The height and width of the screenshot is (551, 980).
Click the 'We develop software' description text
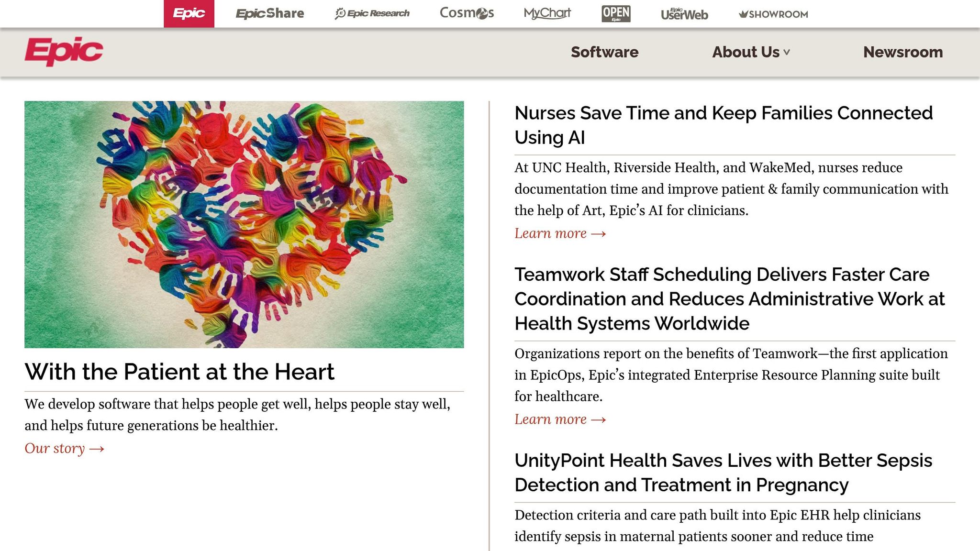pyautogui.click(x=237, y=415)
